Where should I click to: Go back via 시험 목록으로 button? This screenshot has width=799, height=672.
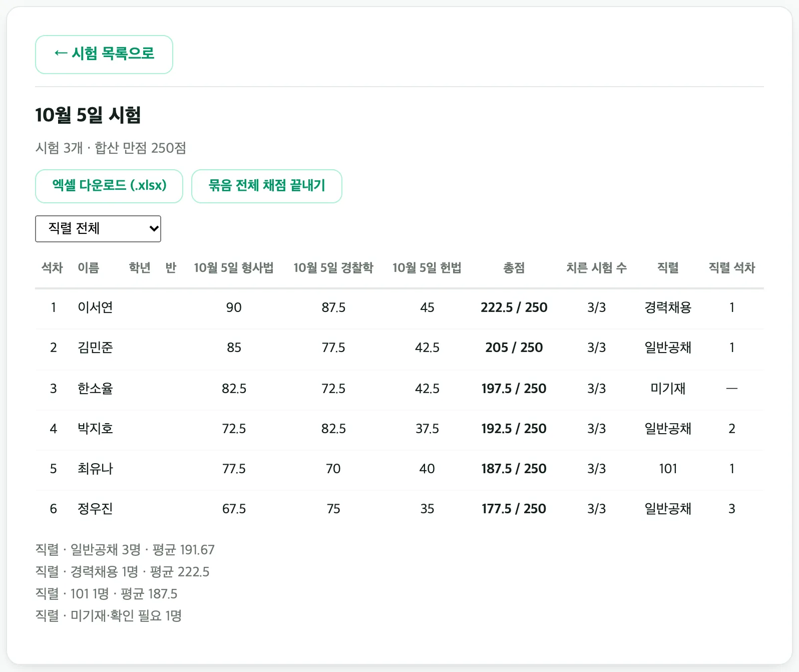104,55
